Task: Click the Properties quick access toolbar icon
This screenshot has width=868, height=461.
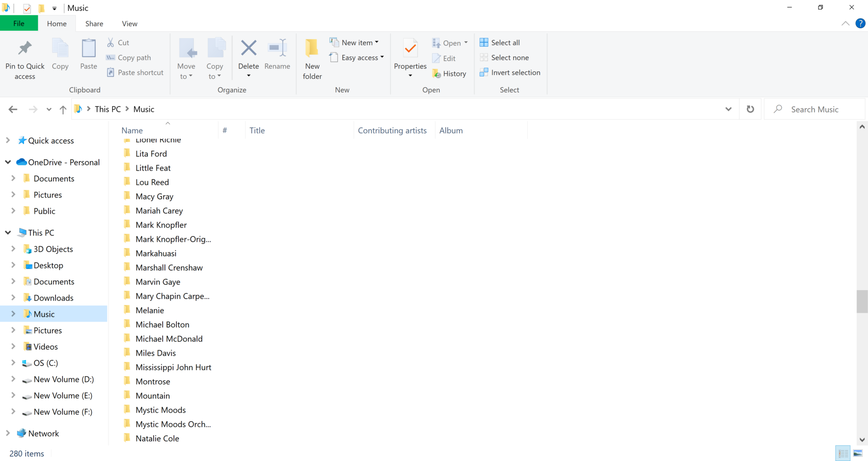Action: pos(27,8)
